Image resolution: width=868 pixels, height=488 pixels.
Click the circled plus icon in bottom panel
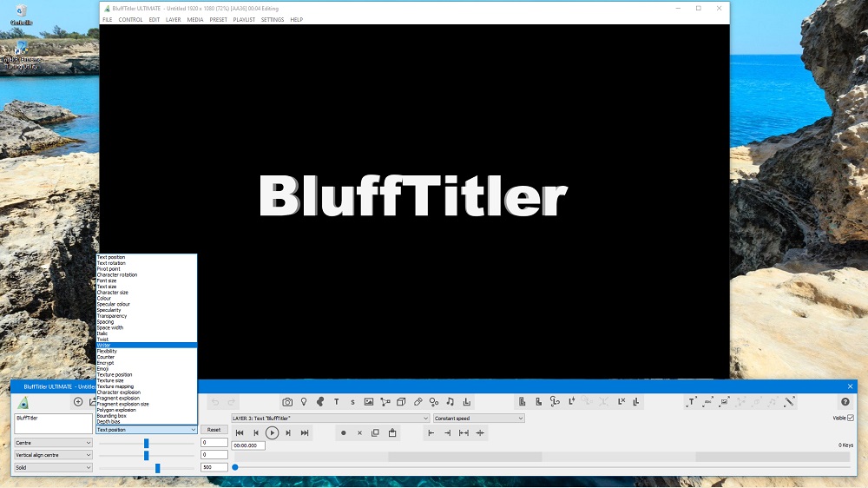[x=78, y=402]
